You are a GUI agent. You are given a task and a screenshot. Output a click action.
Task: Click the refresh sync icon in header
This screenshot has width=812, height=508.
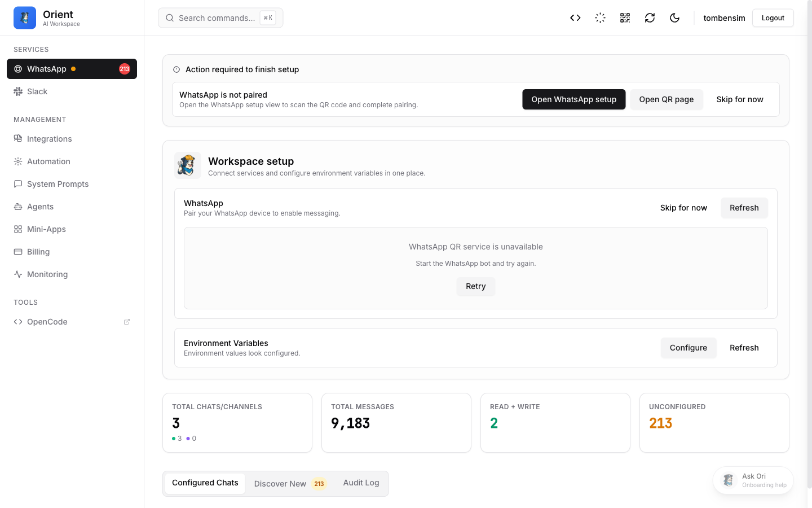[x=650, y=18]
